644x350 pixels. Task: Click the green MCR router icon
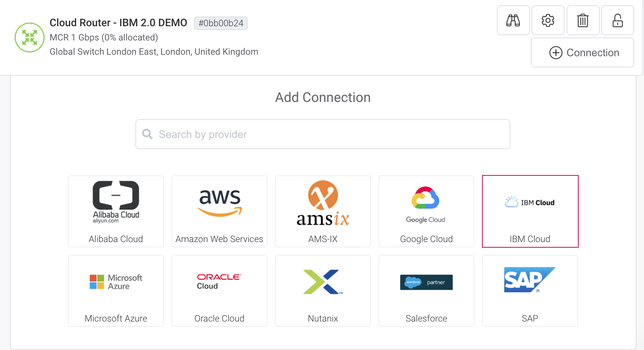(29, 37)
